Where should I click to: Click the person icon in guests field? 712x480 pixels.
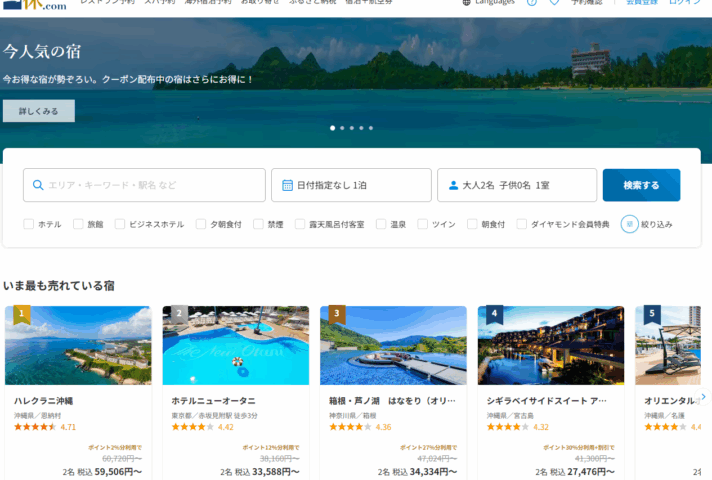pos(453,185)
